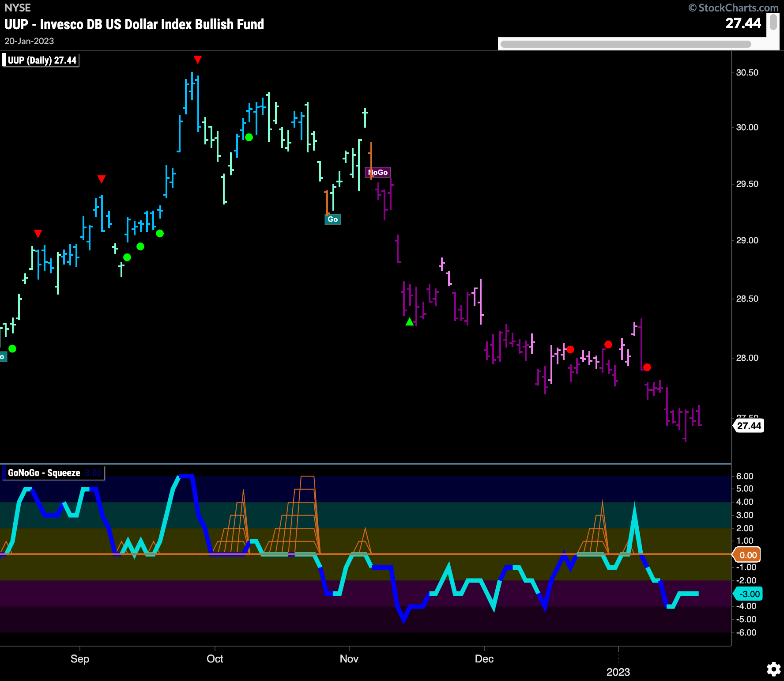Image resolution: width=784 pixels, height=681 pixels.
Task: Click the purple NoGo trend label
Action: [x=378, y=172]
